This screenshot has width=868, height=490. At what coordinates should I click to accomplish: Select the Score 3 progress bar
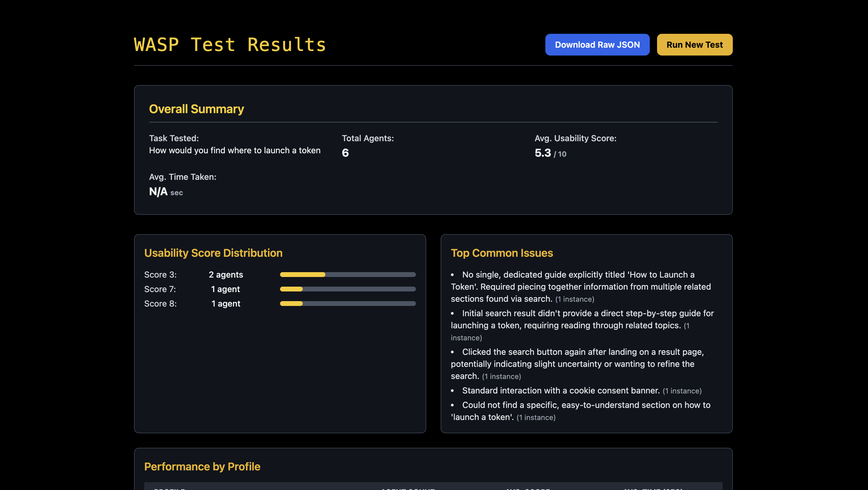347,275
